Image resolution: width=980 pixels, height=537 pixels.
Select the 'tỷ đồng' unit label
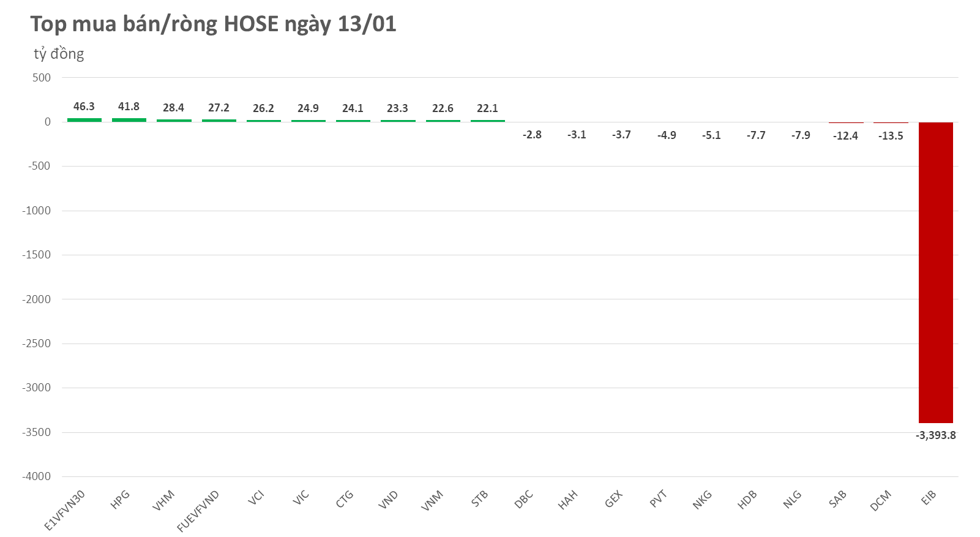pyautogui.click(x=59, y=54)
